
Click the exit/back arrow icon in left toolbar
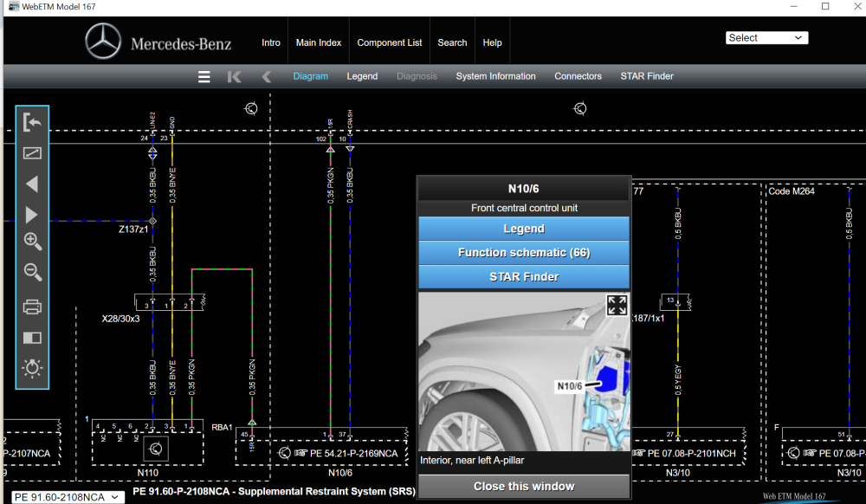coord(32,122)
